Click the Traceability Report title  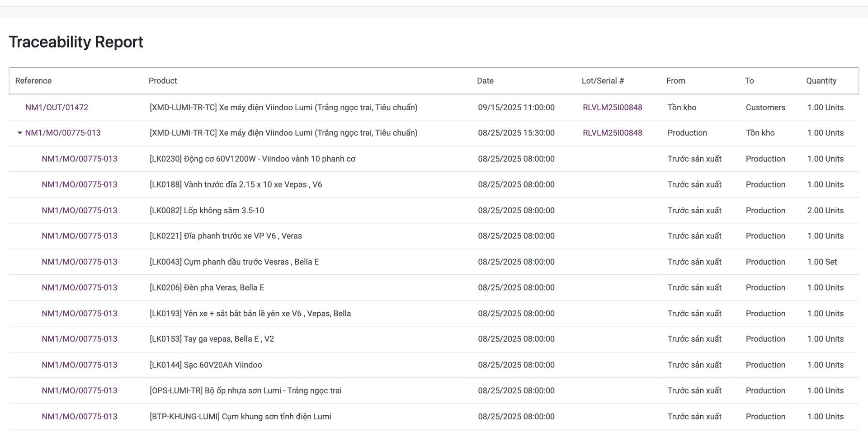coord(76,42)
